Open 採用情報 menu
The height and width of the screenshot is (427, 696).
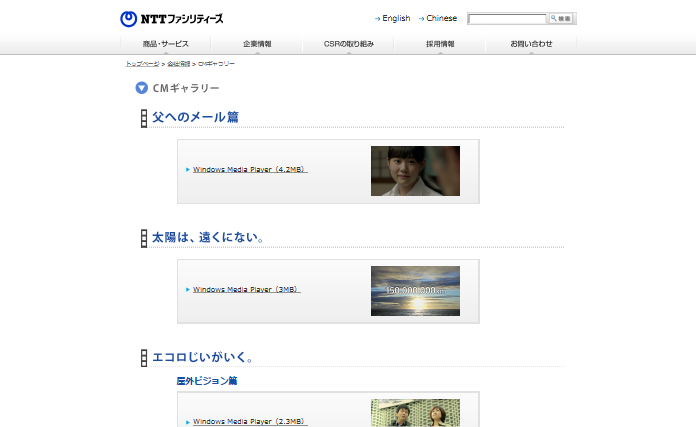(440, 44)
